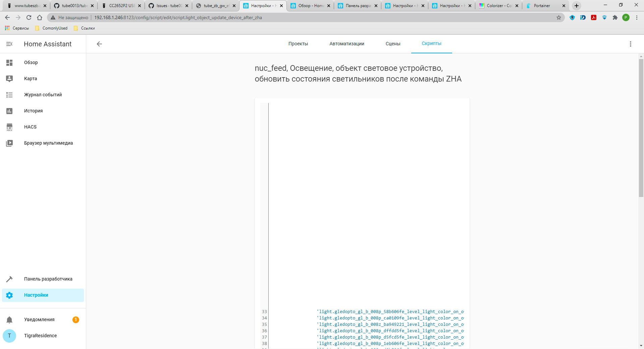Collapse the sidebar using the hamburger icon
644x349 pixels.
coord(9,44)
